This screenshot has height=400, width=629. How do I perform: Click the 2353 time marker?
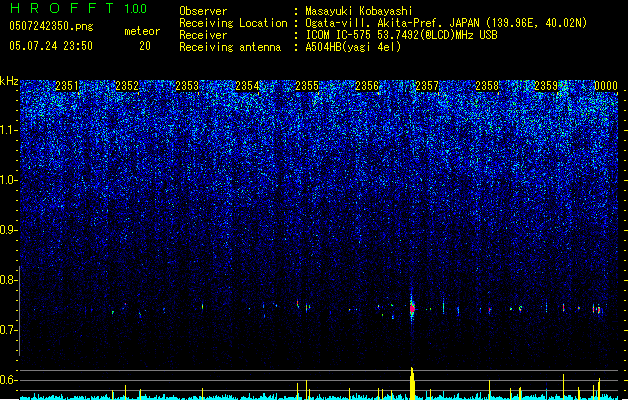[187, 86]
